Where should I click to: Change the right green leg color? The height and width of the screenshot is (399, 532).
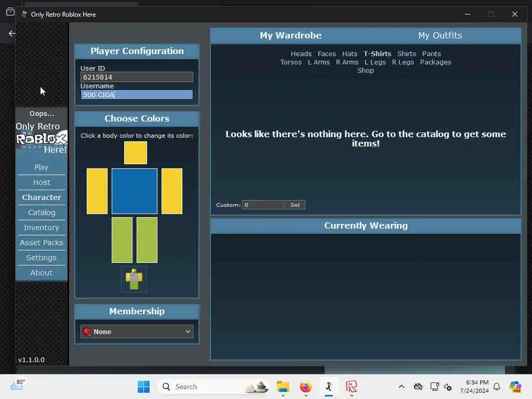pos(147,240)
